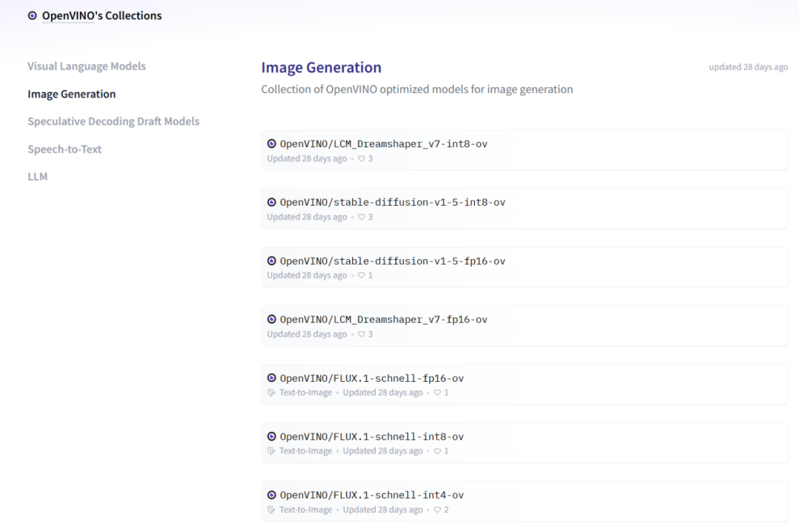Viewport: 799px width, 532px height.
Task: Click 'Updated 28 days ago' on FLUX.1-schnell-int8-ov card
Action: tap(382, 451)
